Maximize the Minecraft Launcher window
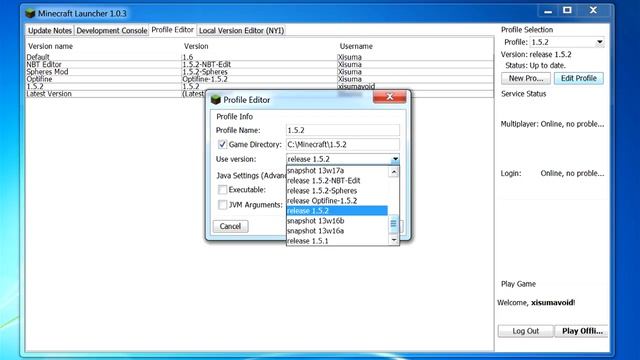Image resolution: width=640 pixels, height=360 pixels. pyautogui.click(x=567, y=10)
